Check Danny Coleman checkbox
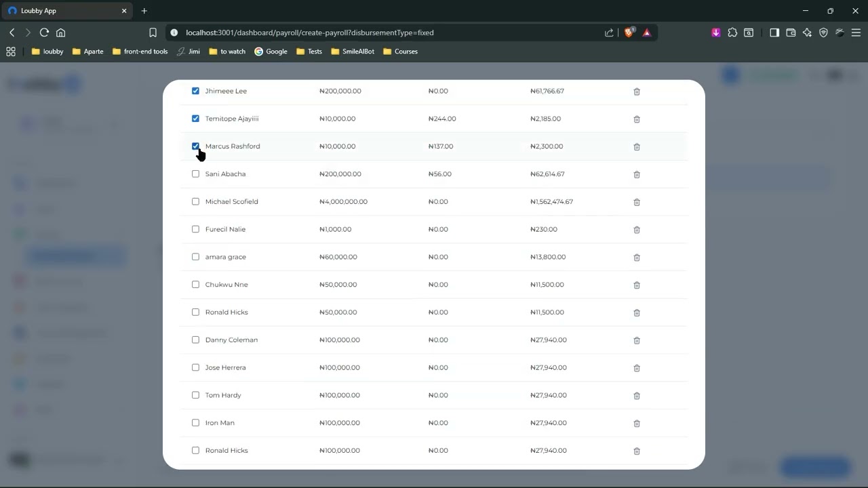 (x=195, y=340)
